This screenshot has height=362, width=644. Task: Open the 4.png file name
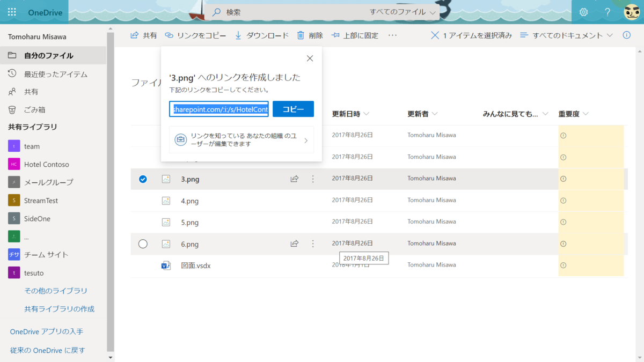click(x=190, y=201)
